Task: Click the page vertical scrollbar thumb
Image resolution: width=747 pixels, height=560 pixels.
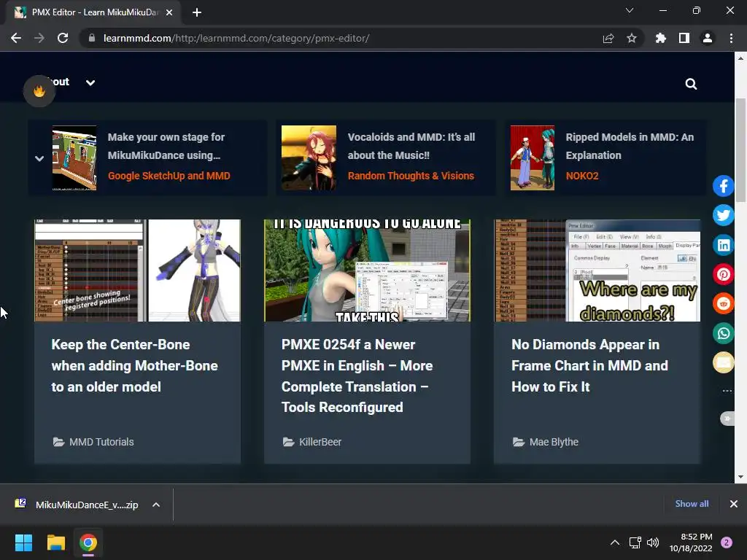Action: pyautogui.click(x=740, y=150)
